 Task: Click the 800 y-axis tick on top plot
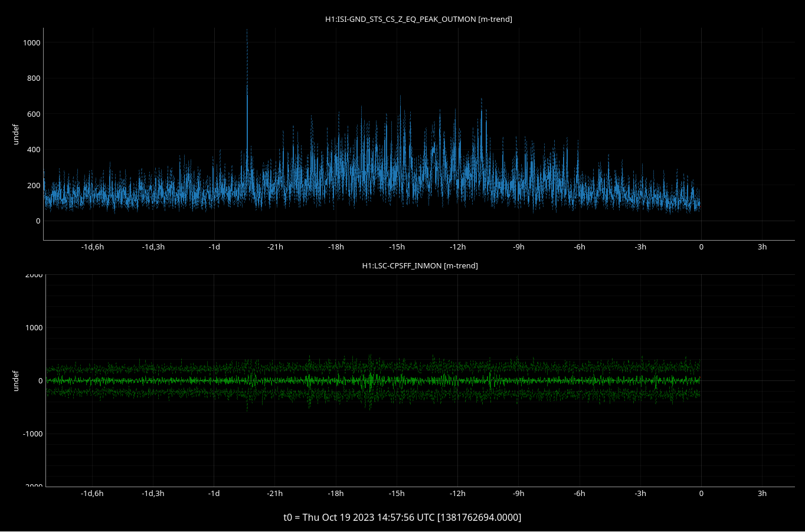point(33,78)
